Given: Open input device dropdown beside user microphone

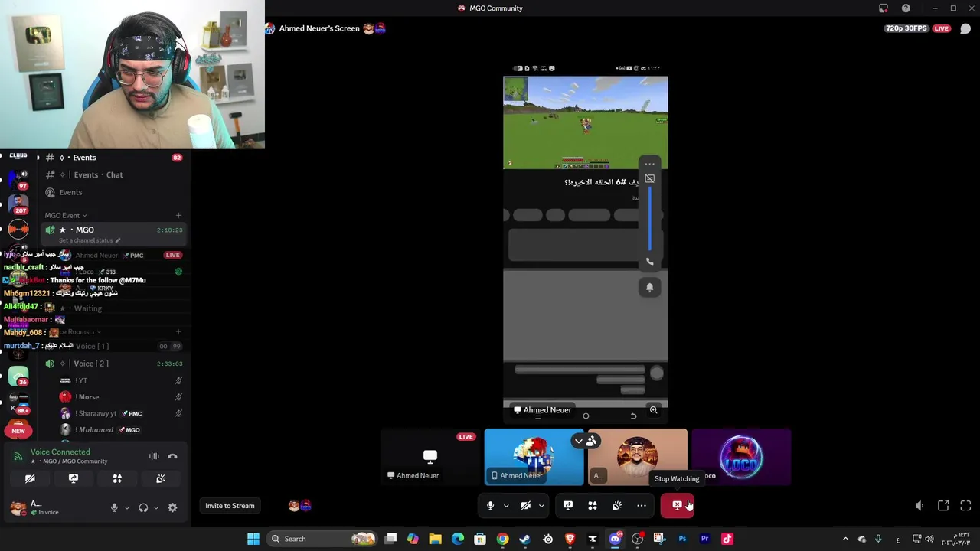Looking at the screenshot, I should (x=127, y=507).
